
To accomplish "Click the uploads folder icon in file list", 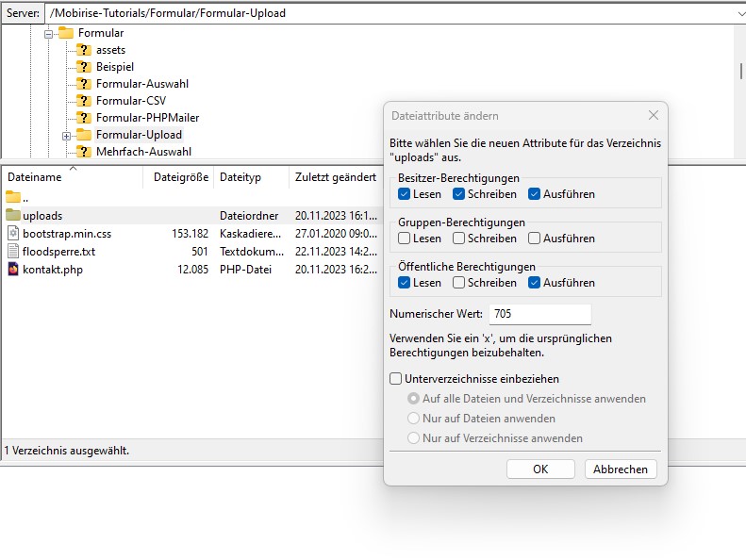I will pos(13,215).
